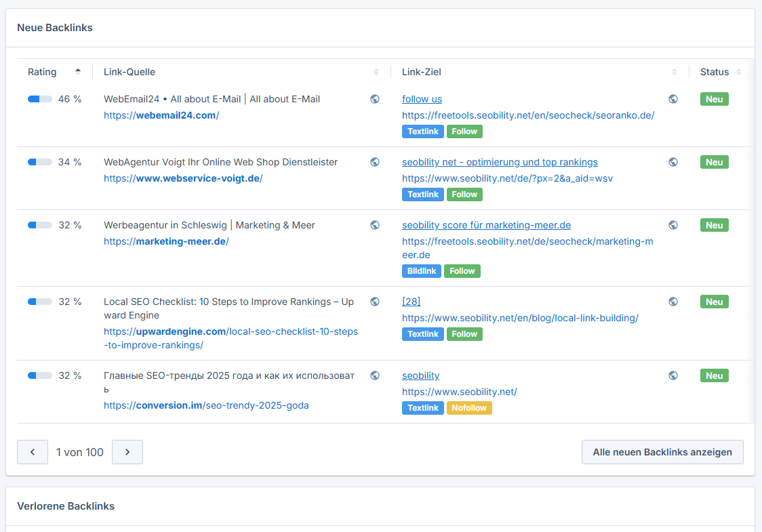
Task: Select title 'Werbeagentur in Schleswig | Marketing & Meer'
Action: coord(209,225)
